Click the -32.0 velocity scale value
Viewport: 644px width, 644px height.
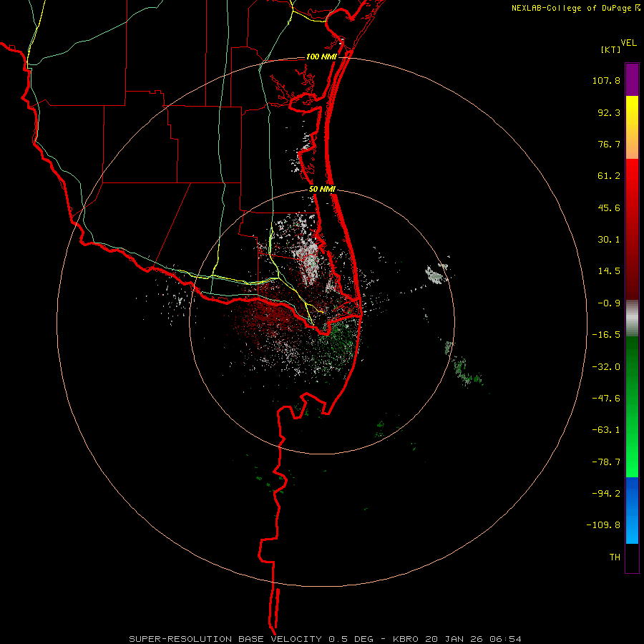click(x=606, y=367)
